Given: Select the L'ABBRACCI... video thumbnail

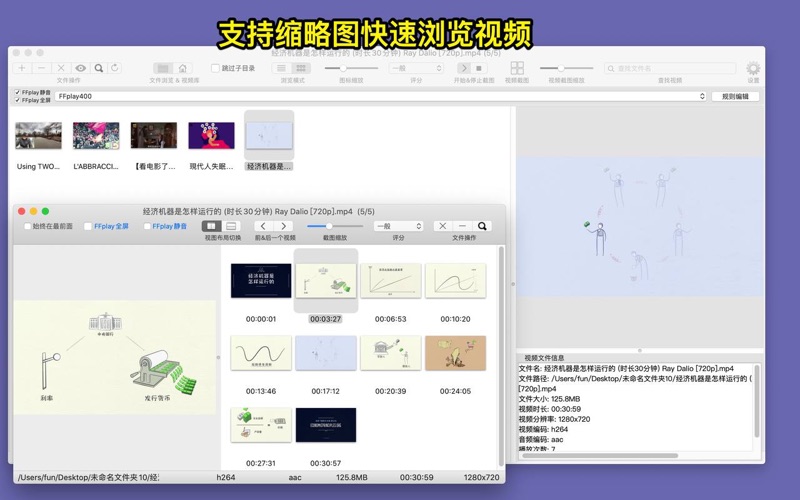Looking at the screenshot, I should 96,136.
